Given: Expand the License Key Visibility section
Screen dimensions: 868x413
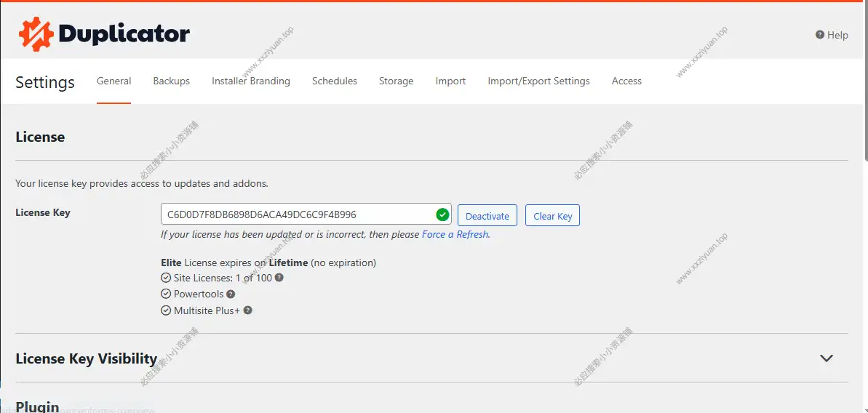Looking at the screenshot, I should [x=826, y=358].
